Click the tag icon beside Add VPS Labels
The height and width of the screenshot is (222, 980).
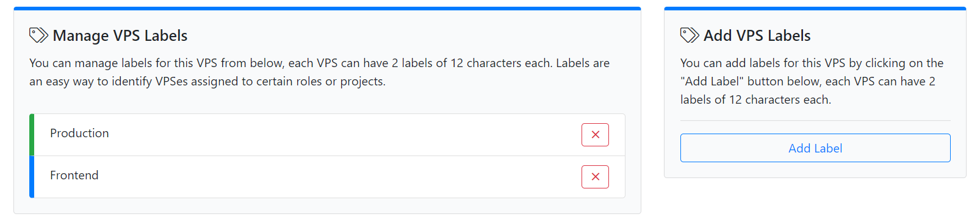[690, 35]
